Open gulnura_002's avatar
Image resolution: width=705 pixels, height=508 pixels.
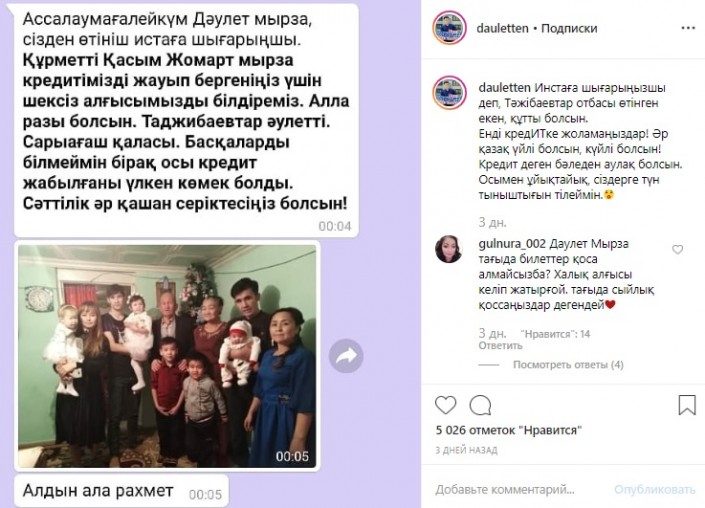click(x=449, y=249)
